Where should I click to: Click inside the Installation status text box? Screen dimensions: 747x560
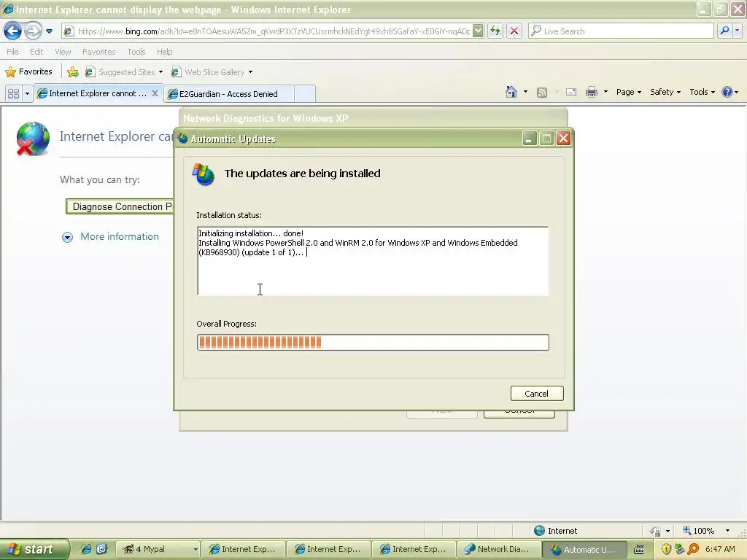point(373,261)
